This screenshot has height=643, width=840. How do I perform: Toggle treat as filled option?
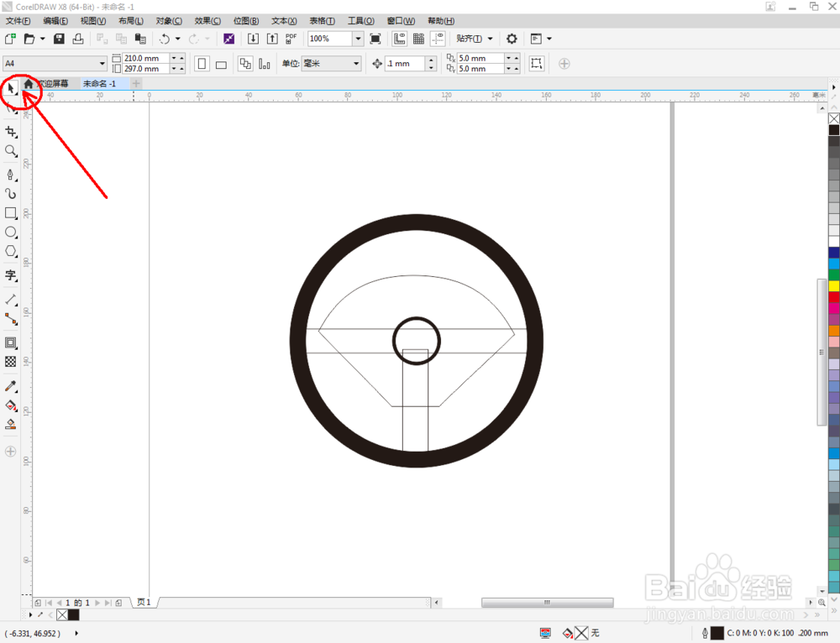(x=536, y=63)
